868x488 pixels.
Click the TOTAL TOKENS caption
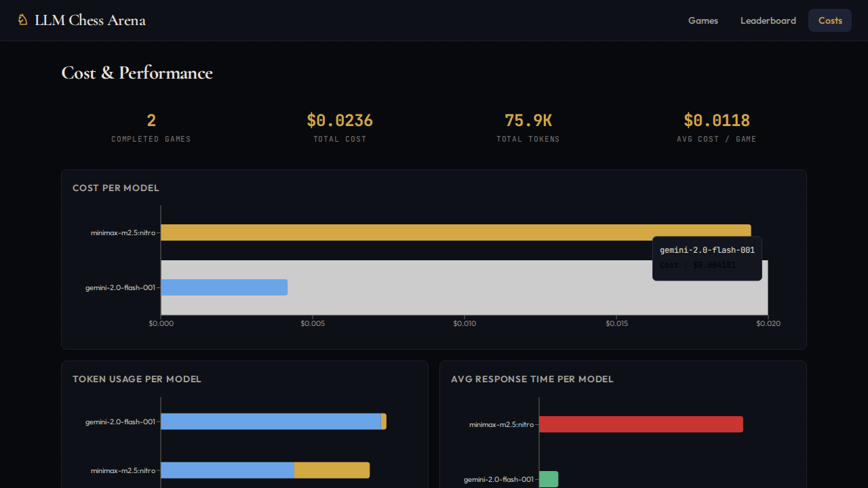[x=528, y=139]
